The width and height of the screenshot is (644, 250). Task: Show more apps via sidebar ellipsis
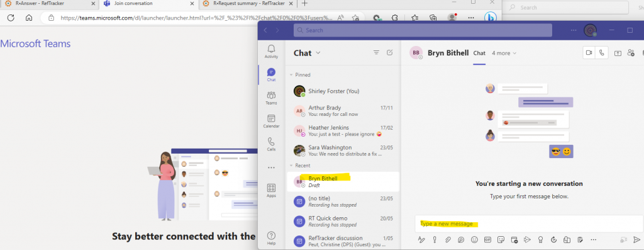(x=271, y=168)
